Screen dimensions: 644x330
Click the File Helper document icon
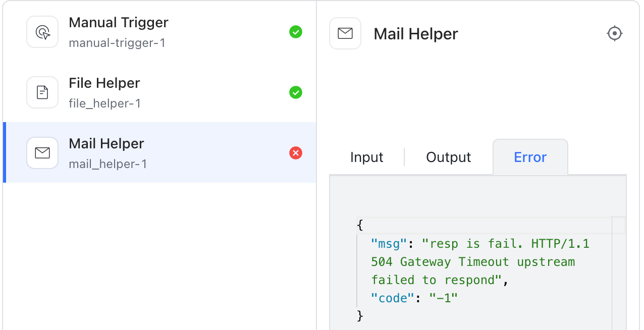point(42,92)
